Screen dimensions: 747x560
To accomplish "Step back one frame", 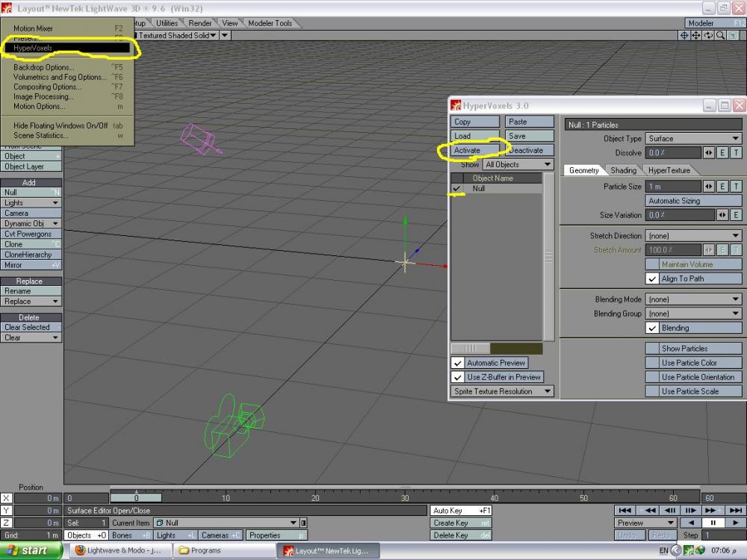I will point(669,510).
